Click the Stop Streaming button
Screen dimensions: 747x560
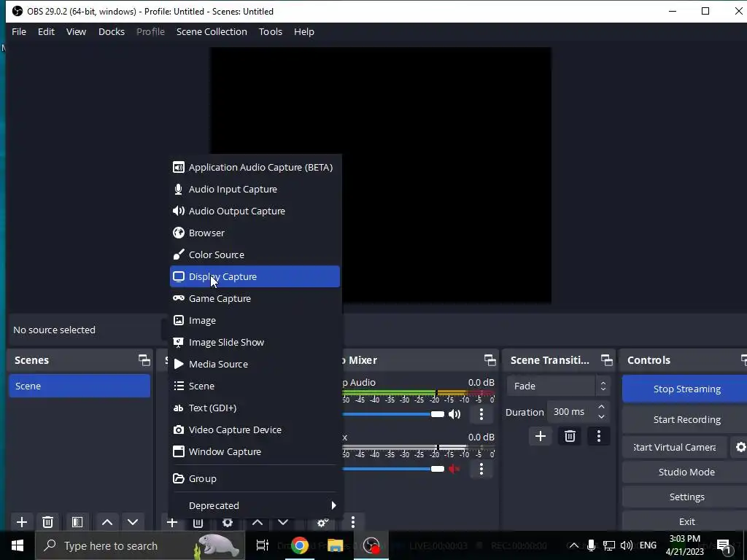coord(686,389)
